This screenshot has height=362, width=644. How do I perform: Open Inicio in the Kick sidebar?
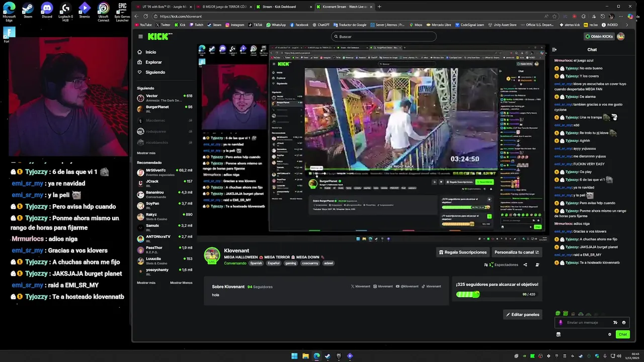(x=147, y=52)
